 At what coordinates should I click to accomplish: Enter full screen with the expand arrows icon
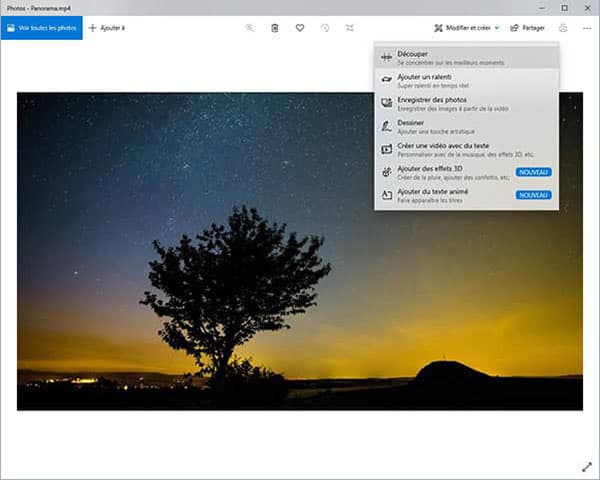pos(585,467)
